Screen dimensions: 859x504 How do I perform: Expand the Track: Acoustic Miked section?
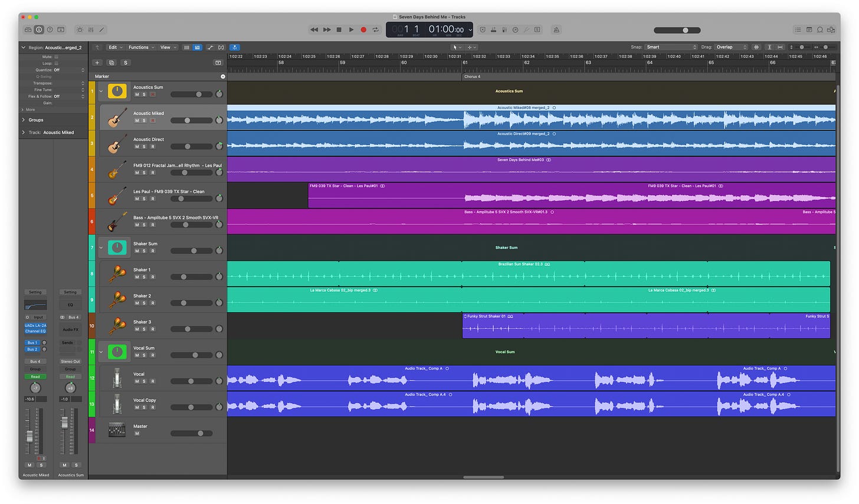(24, 132)
